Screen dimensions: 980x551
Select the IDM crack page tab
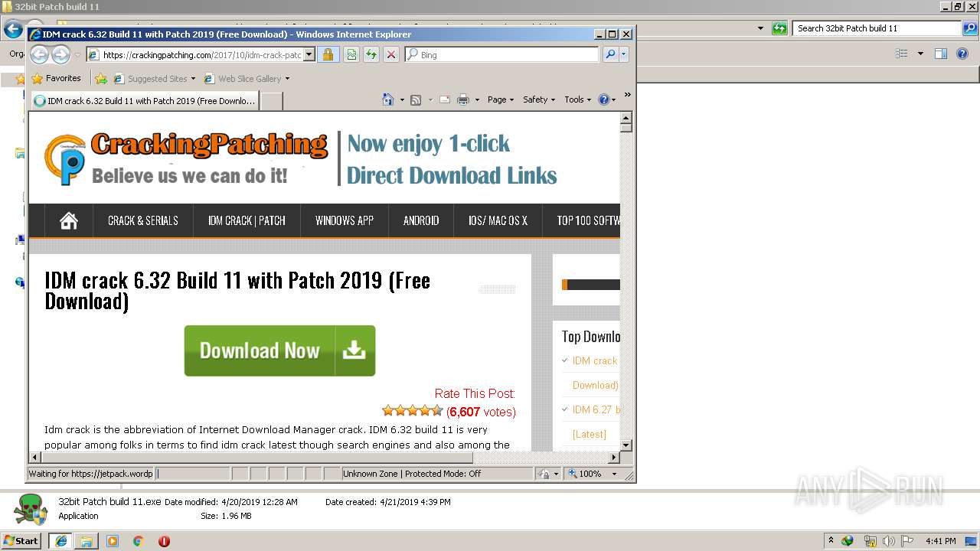(x=145, y=100)
